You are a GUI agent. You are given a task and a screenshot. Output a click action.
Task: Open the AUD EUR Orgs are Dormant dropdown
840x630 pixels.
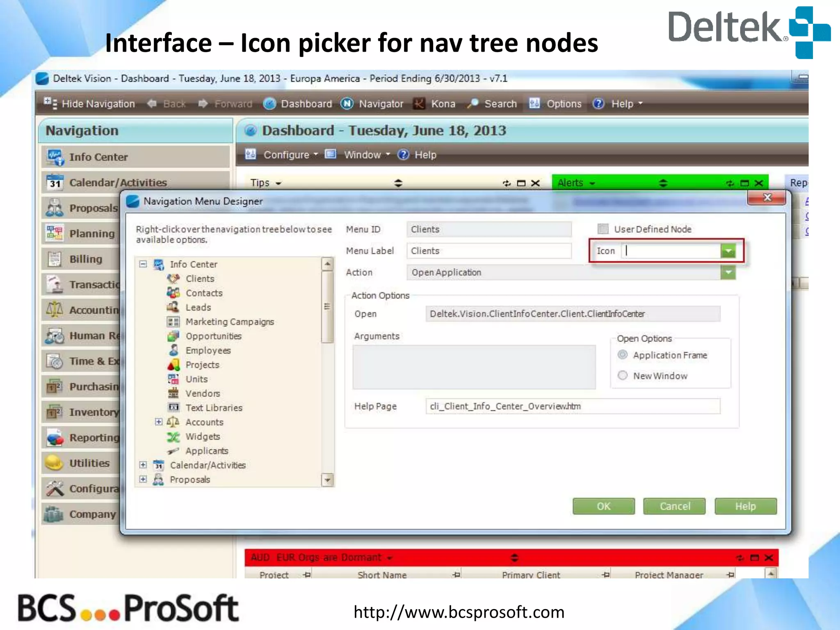(x=390, y=558)
